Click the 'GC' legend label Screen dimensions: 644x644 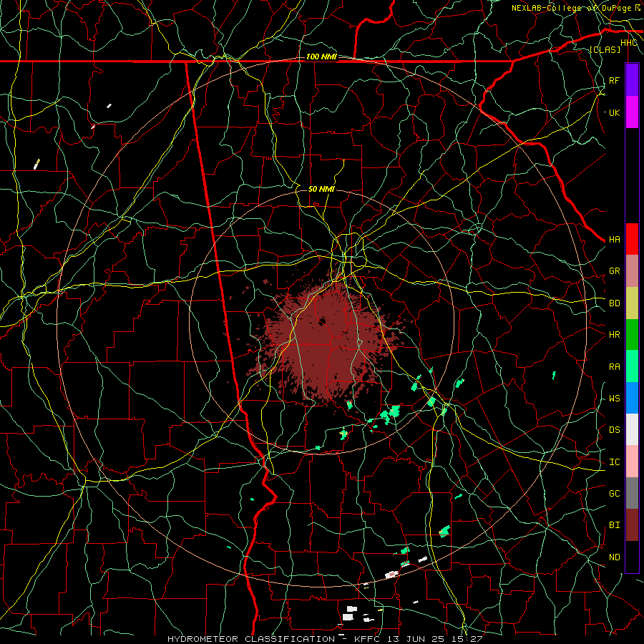tap(614, 494)
